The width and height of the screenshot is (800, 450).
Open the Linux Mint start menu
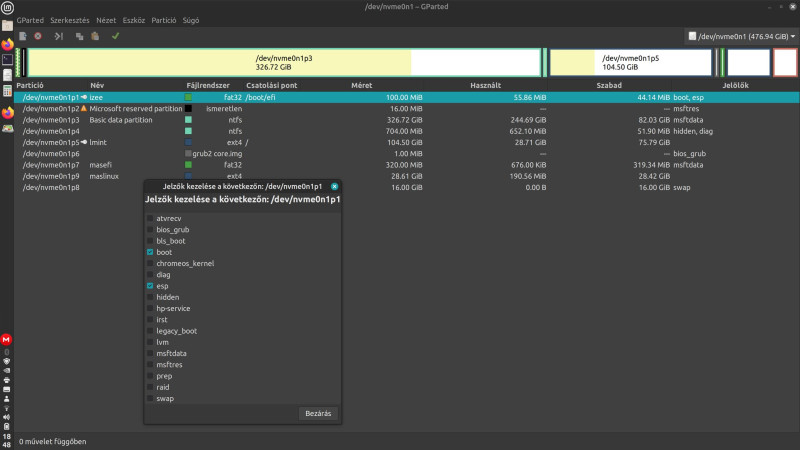click(x=7, y=7)
